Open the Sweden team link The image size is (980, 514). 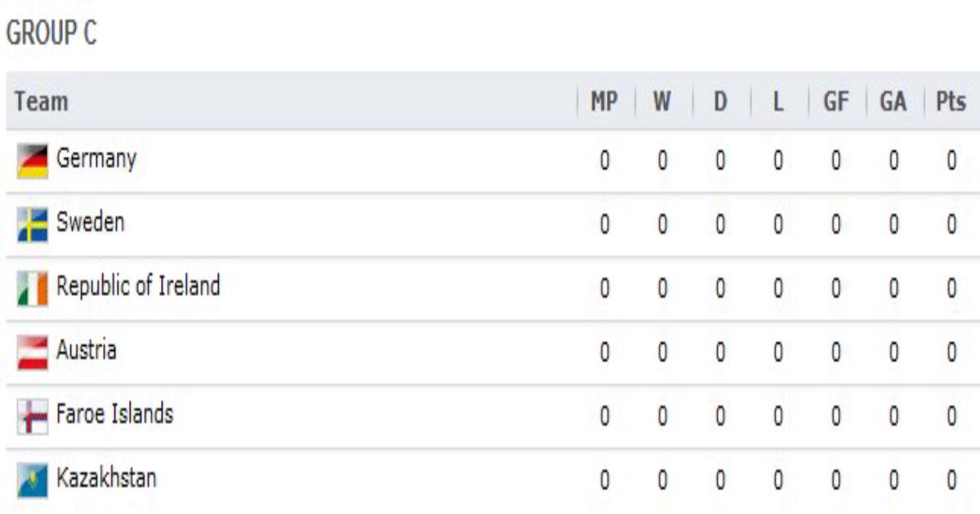click(x=91, y=221)
